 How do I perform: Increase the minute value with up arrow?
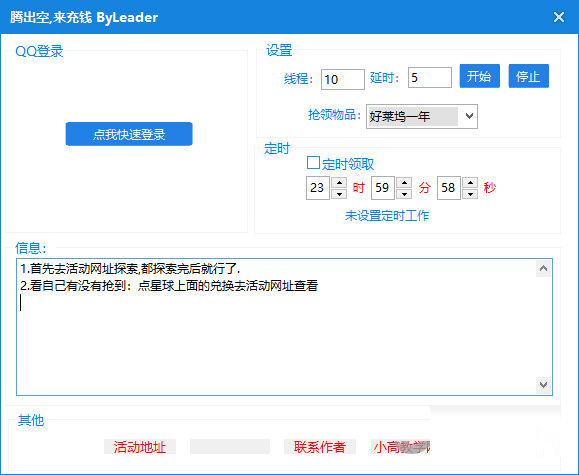[x=404, y=182]
